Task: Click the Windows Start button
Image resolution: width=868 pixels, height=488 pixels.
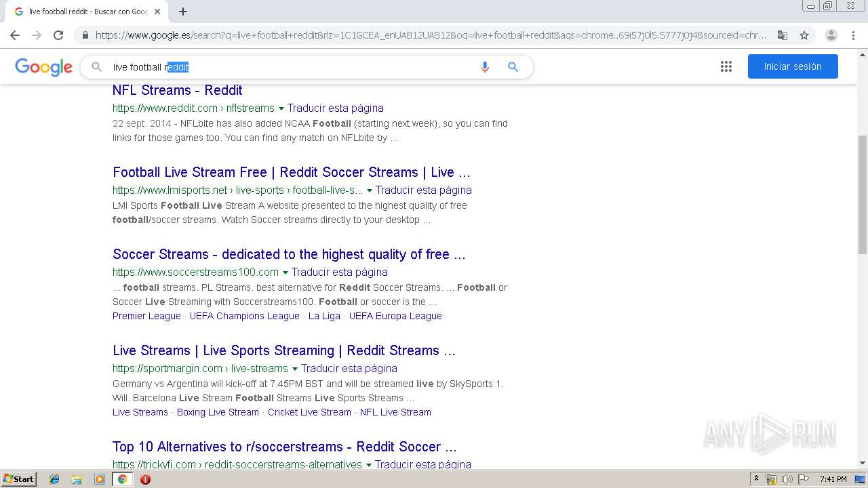Action: click(19, 479)
